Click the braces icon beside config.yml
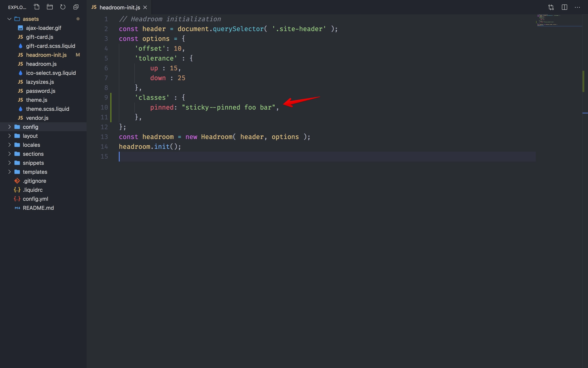The height and width of the screenshot is (368, 588). tap(17, 199)
